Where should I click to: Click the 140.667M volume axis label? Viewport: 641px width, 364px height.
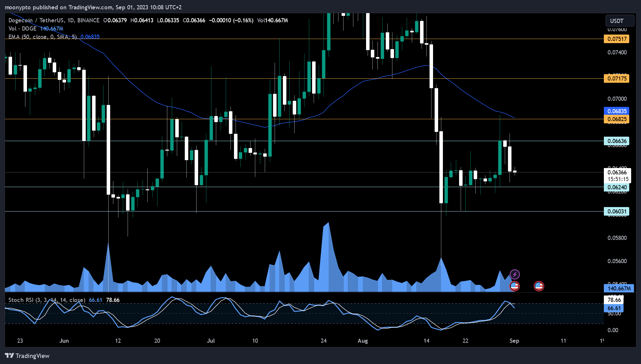point(619,289)
